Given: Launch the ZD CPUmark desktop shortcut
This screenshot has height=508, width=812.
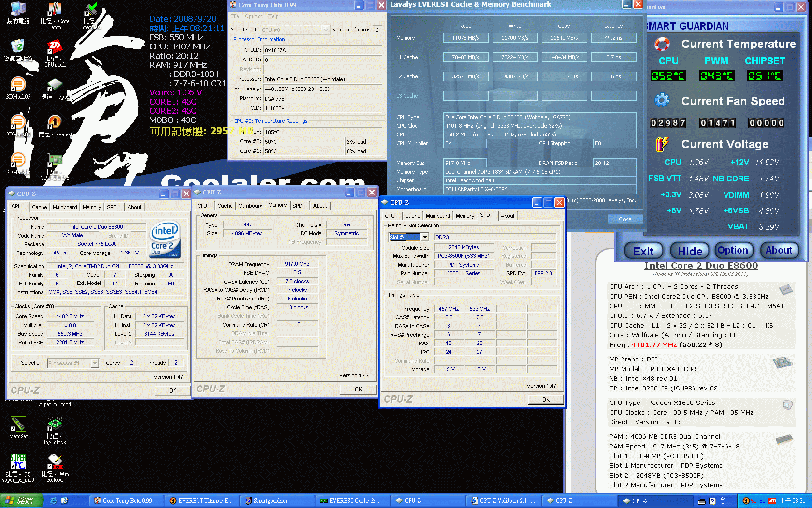Looking at the screenshot, I should click(55, 53).
